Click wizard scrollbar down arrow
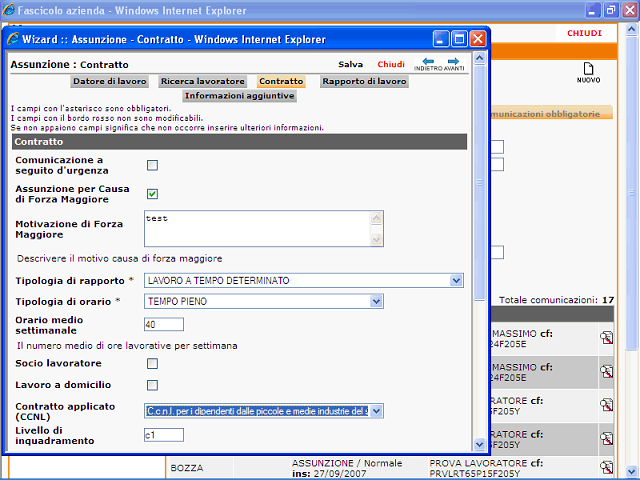This screenshot has width=640, height=480. pyautogui.click(x=480, y=444)
